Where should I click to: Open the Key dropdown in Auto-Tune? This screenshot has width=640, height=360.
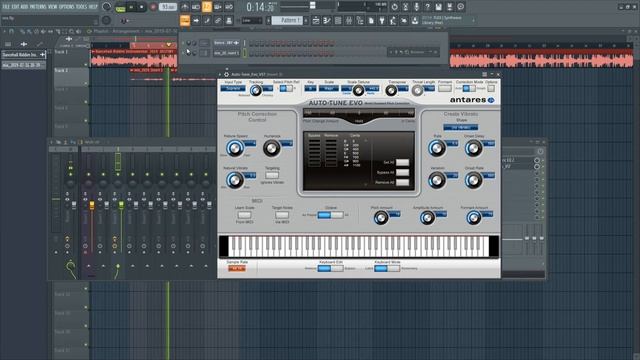click(310, 88)
